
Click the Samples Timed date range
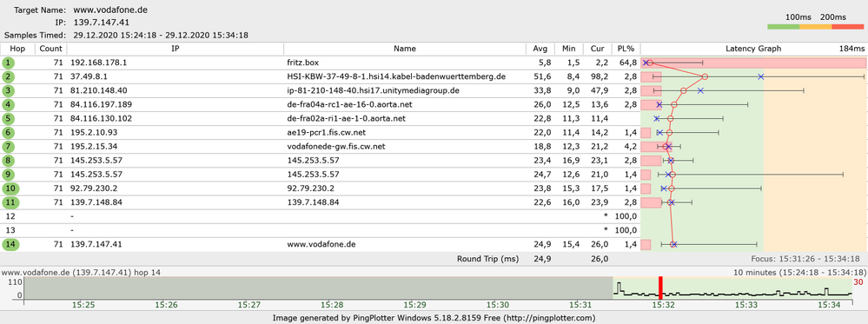click(x=161, y=36)
